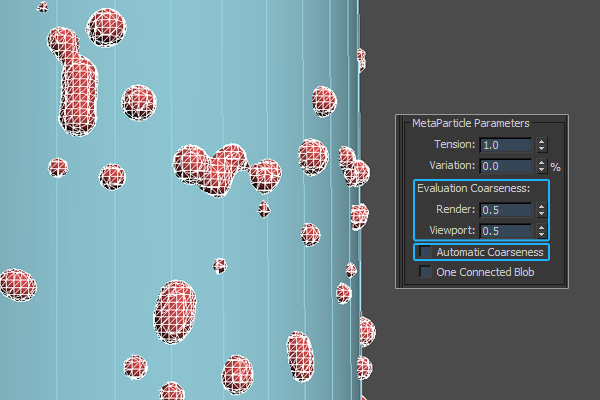Click the Render coarseness input field
600x400 pixels.
click(x=506, y=210)
